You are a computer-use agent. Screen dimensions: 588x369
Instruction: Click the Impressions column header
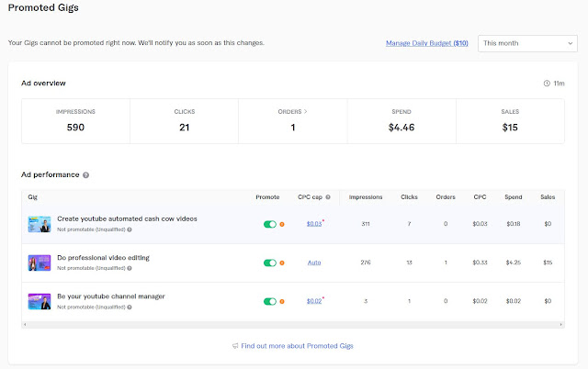(x=366, y=196)
